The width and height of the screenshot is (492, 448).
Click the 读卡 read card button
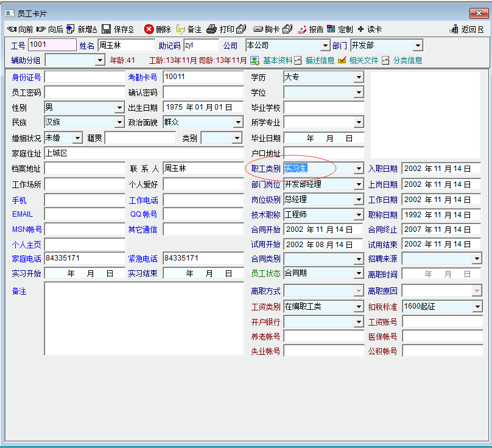pyautogui.click(x=370, y=29)
